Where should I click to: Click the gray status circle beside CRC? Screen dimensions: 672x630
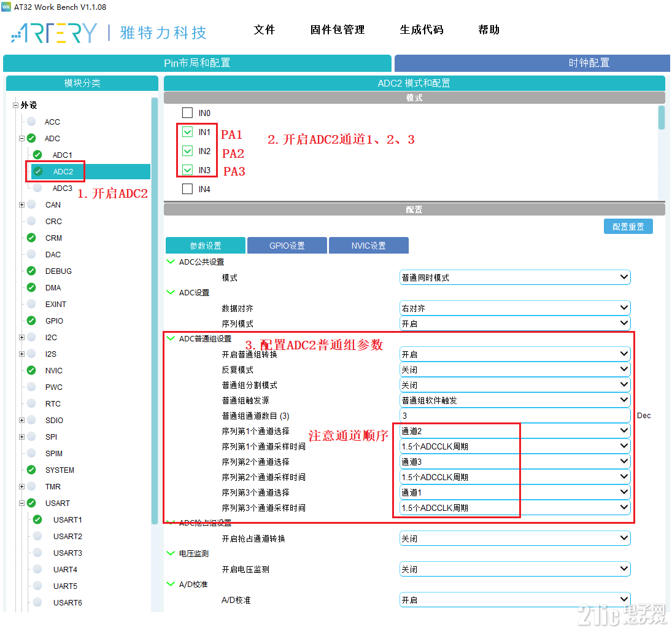click(31, 221)
